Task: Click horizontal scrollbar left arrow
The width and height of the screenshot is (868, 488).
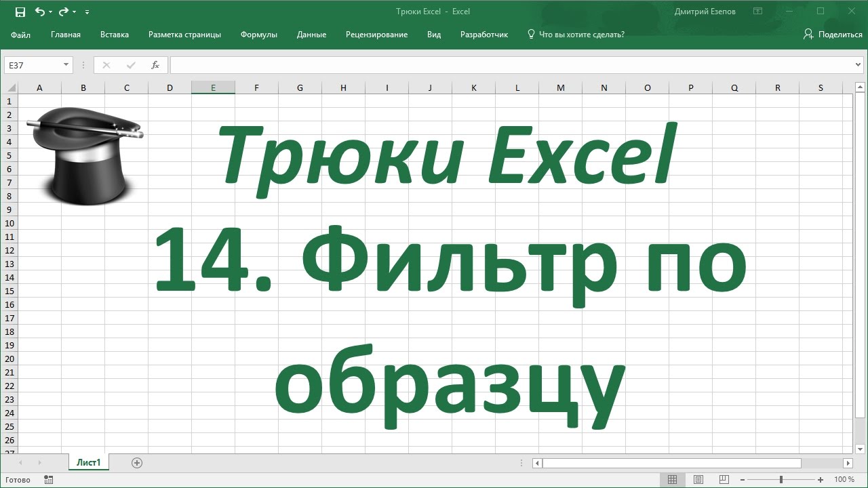Action: point(537,463)
